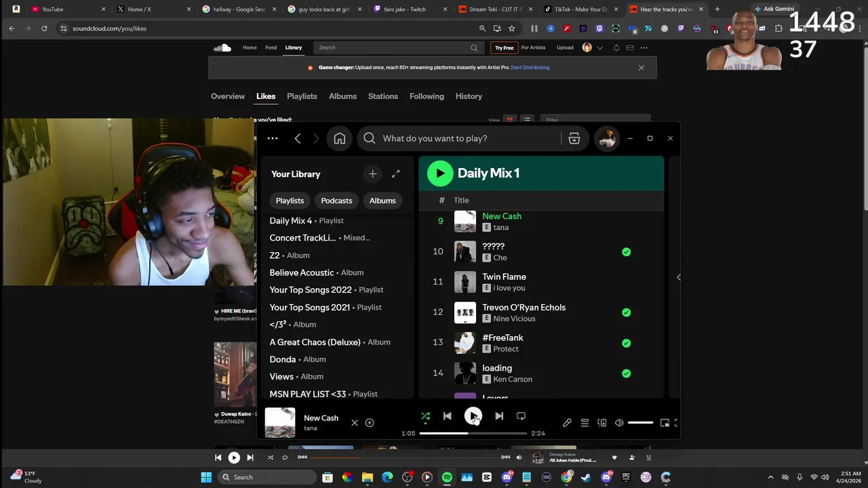The height and width of the screenshot is (488, 868).
Task: Click SoundCloud play button in bottom bar
Action: click(234, 457)
